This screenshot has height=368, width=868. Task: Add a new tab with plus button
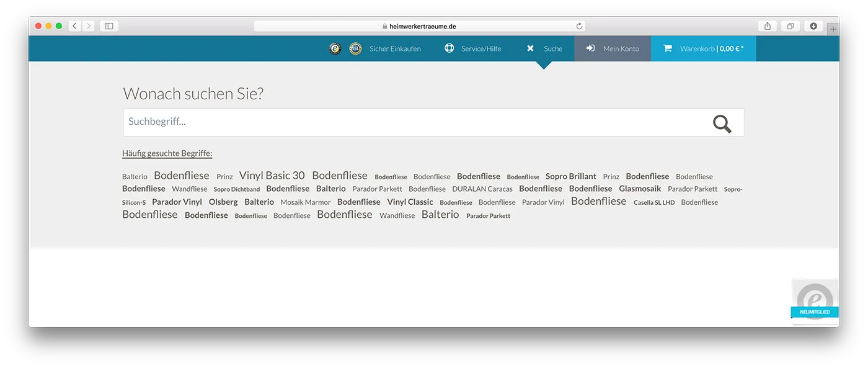833,29
